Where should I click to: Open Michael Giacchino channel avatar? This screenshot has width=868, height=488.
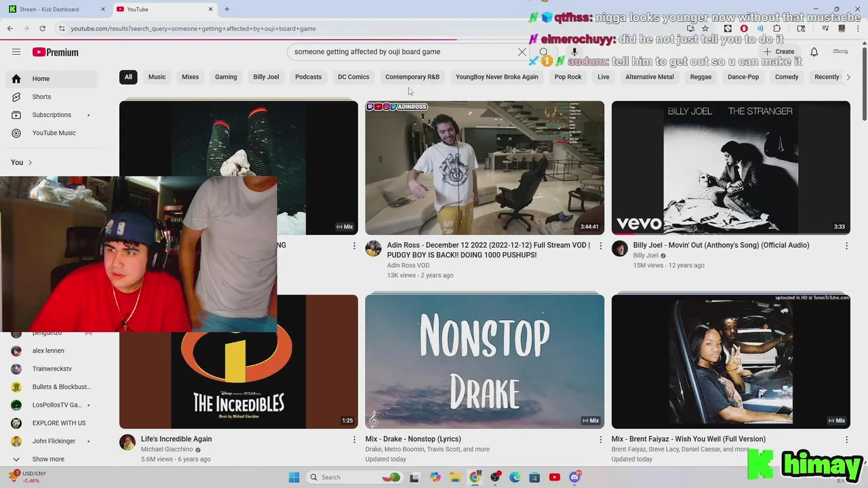pos(127,442)
